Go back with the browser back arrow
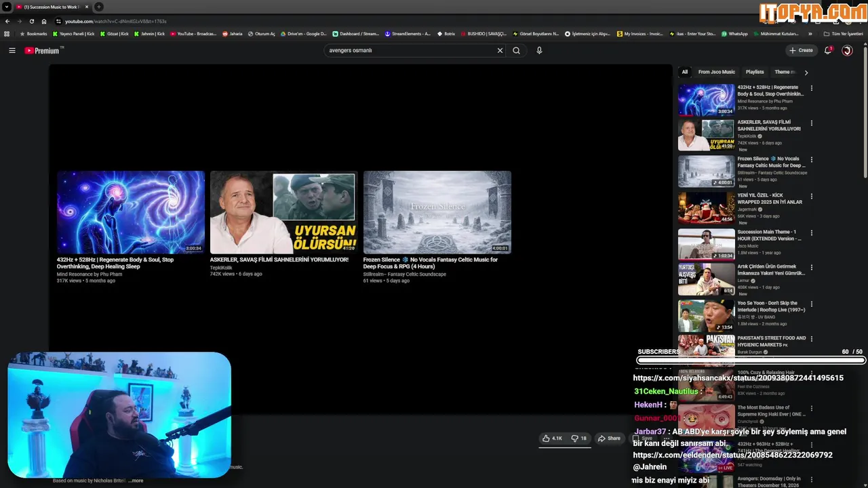This screenshot has height=488, width=868. coord(7,21)
